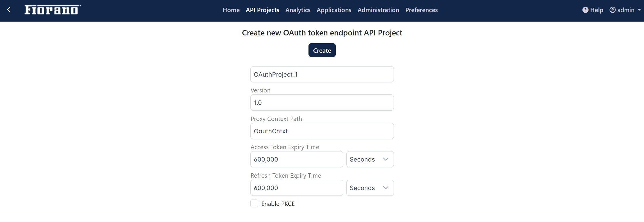Go to the Home menu
644x222 pixels.
231,10
